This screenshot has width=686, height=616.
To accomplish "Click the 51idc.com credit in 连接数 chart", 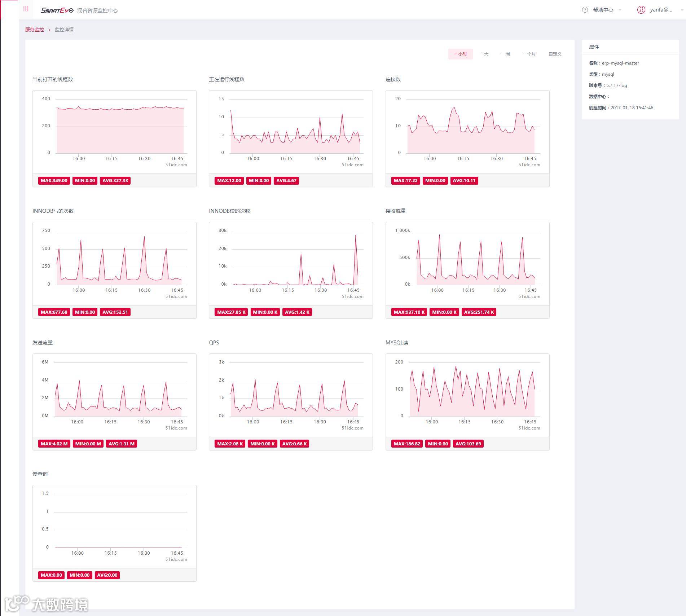I will point(529,165).
